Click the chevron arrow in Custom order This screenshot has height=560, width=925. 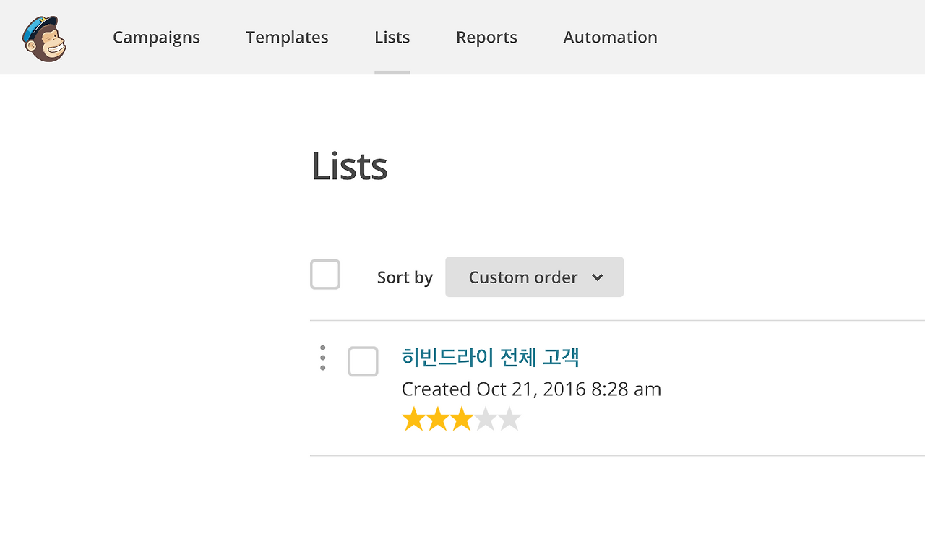[x=597, y=277]
